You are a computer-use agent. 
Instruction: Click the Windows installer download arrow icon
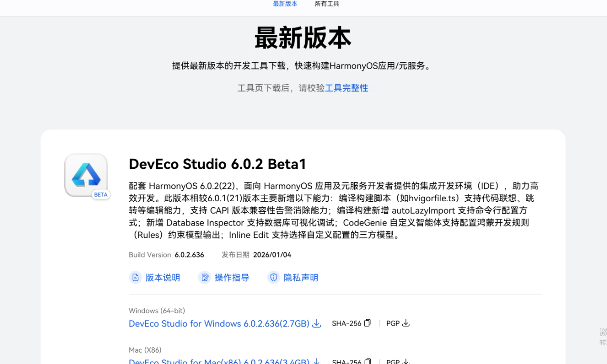click(317, 324)
